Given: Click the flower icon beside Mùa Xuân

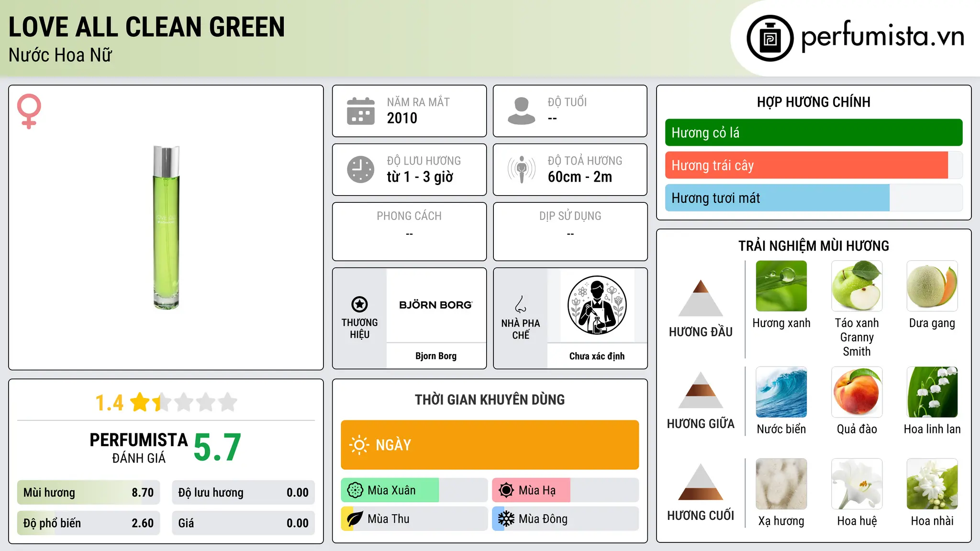Looking at the screenshot, I should tap(355, 490).
